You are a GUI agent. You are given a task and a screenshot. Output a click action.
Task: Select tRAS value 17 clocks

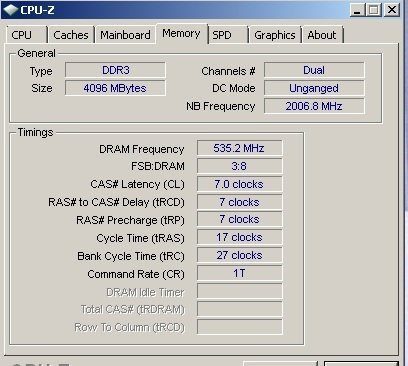click(x=240, y=237)
